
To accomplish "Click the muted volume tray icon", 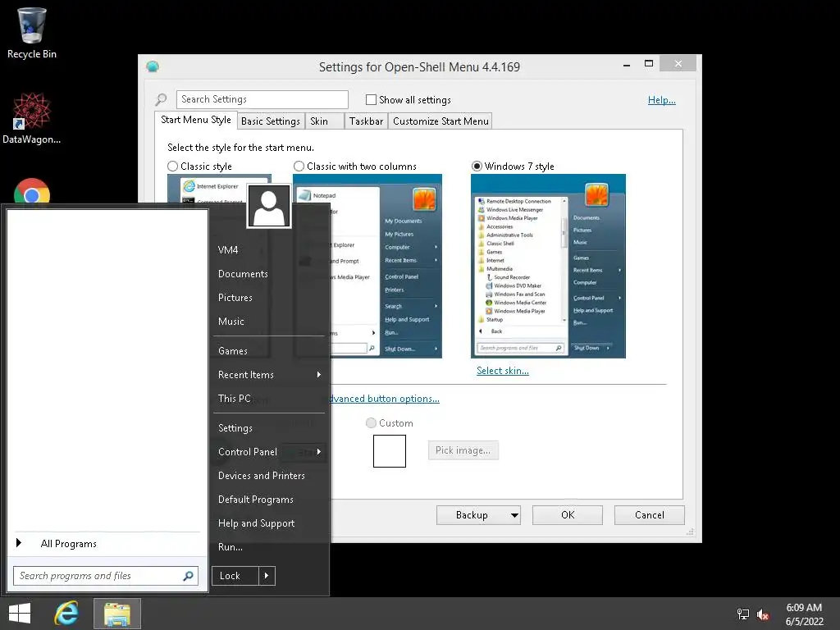I will click(x=763, y=614).
